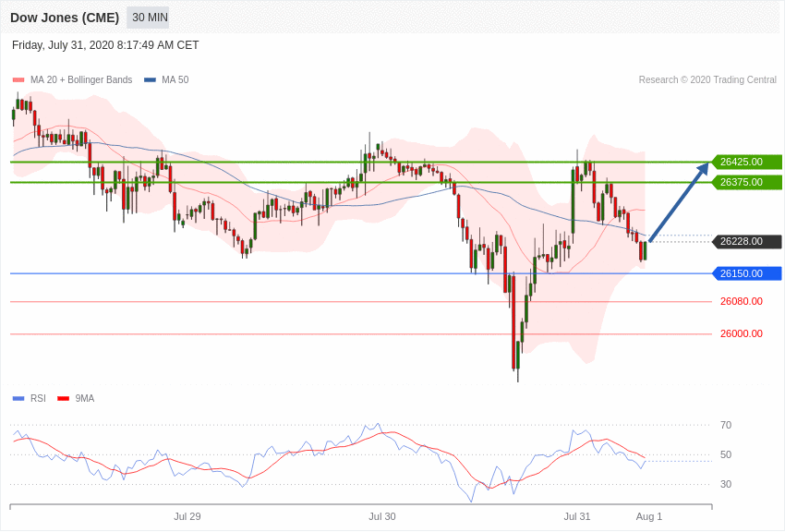This screenshot has width=785, height=532.
Task: Click the blue upward forecast arrow
Action: pyautogui.click(x=679, y=201)
